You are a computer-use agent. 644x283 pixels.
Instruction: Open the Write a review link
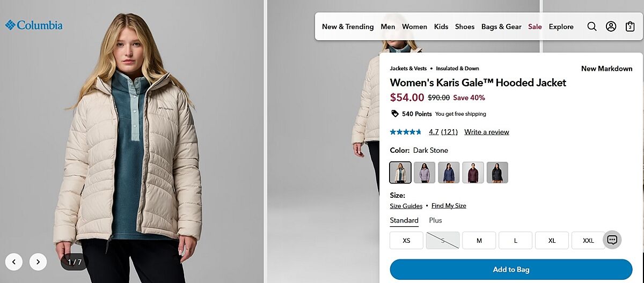(487, 132)
